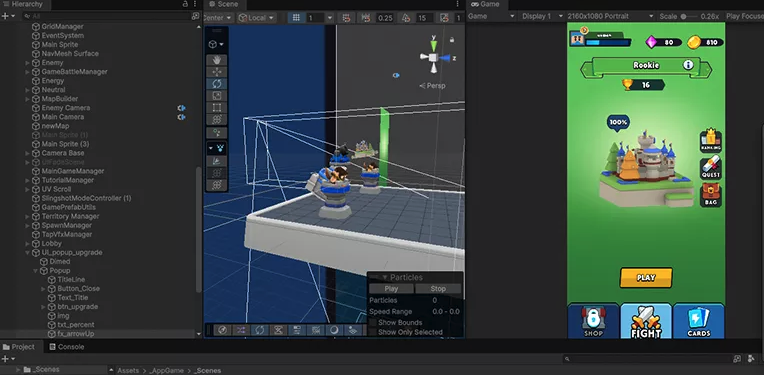Viewport: 764px width, 375px height.
Task: Click the camera gizmo in Scene view
Action: (x=396, y=75)
